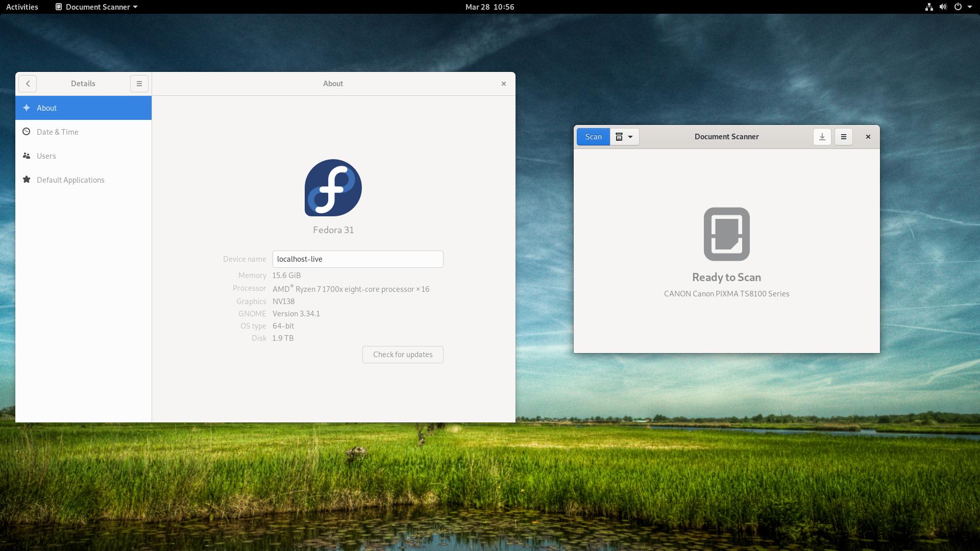Click the save/export icon in Document Scanner

(822, 137)
